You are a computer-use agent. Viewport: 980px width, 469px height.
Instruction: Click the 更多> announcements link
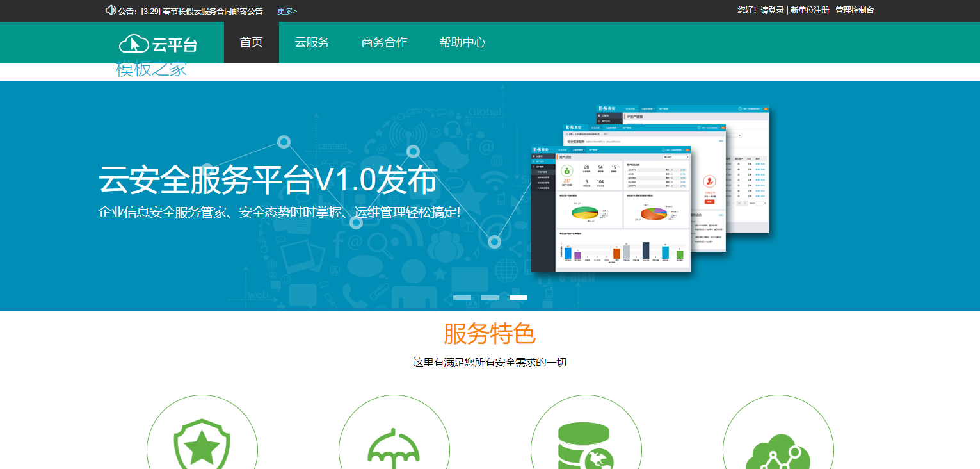pyautogui.click(x=287, y=11)
